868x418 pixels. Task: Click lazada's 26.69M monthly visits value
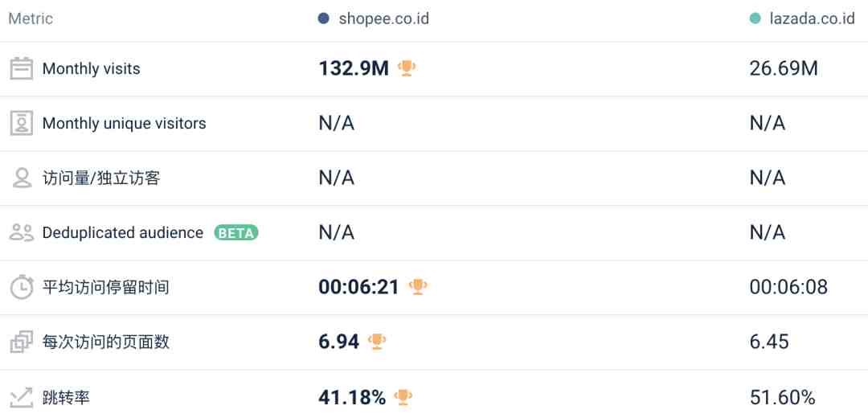point(784,68)
